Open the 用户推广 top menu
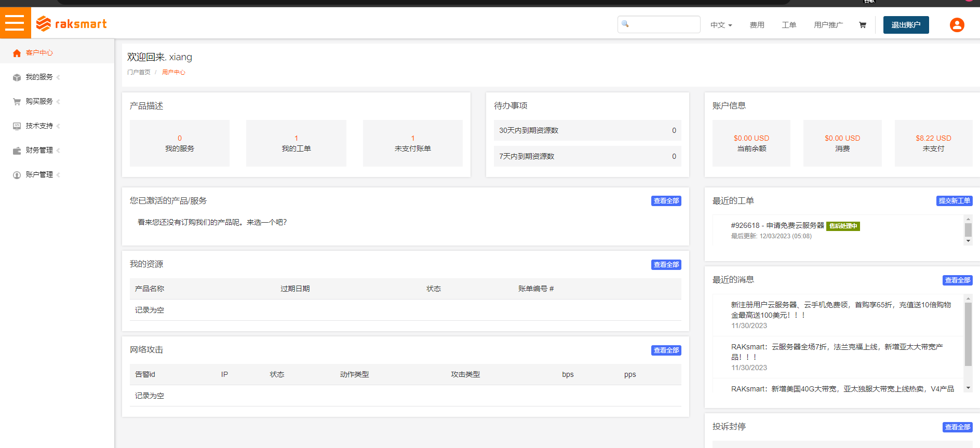The height and width of the screenshot is (448, 980). click(x=828, y=25)
